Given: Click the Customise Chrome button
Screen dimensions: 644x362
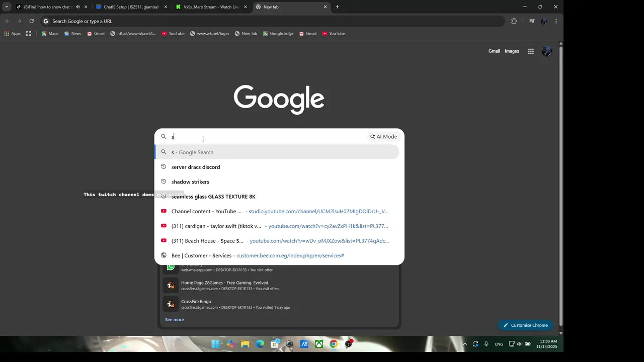Looking at the screenshot, I should coord(525,325).
